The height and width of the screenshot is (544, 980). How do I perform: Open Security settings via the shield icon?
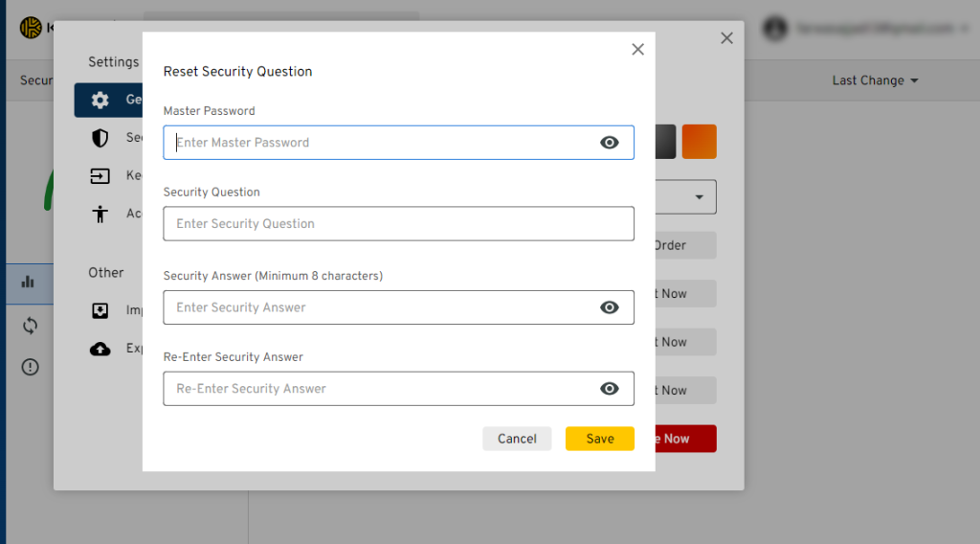[100, 138]
